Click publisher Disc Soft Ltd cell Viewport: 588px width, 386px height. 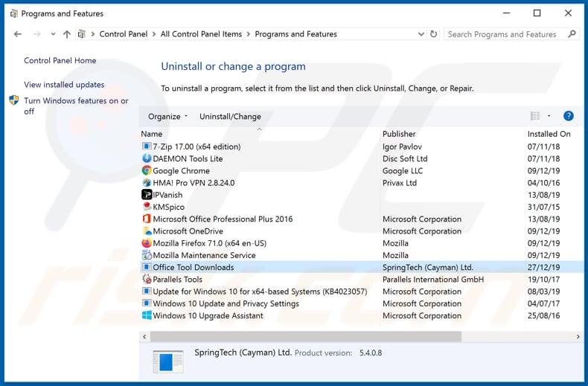405,158
